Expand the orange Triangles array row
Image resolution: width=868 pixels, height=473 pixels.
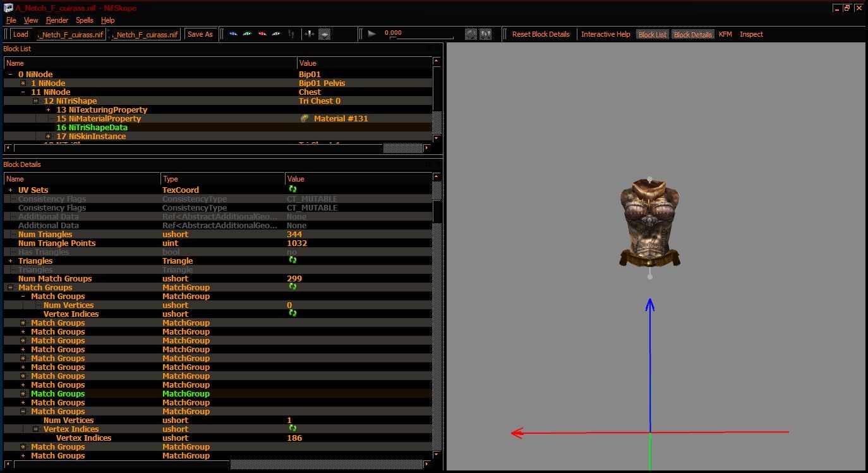[x=11, y=261]
